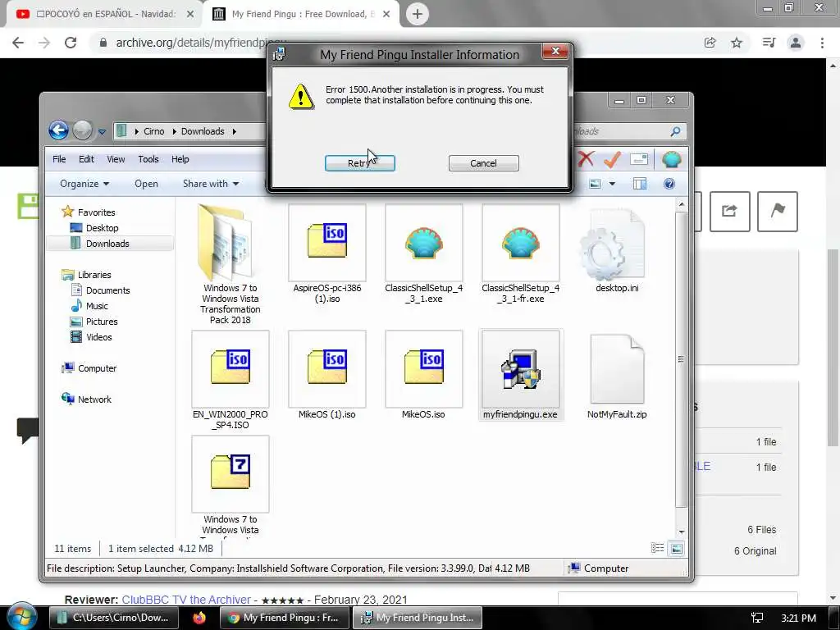The height and width of the screenshot is (630, 840).
Task: Select MikeOS (1).iso file
Action: tap(326, 375)
